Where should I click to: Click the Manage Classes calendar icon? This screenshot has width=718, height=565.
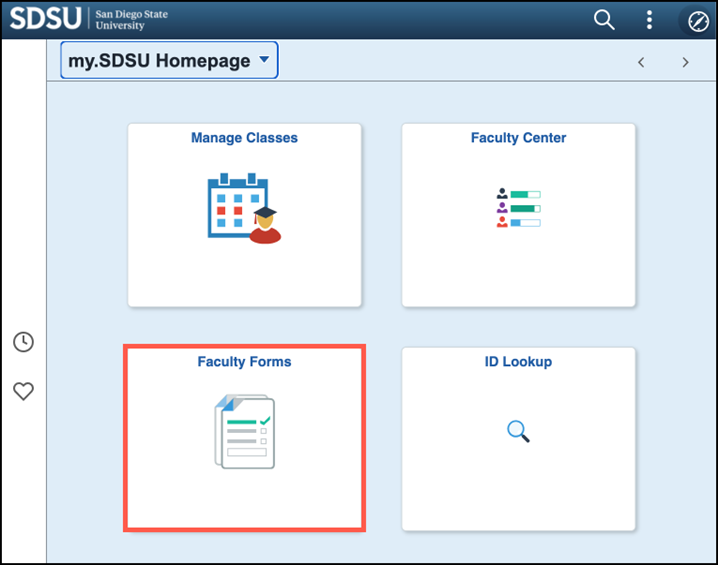(244, 208)
